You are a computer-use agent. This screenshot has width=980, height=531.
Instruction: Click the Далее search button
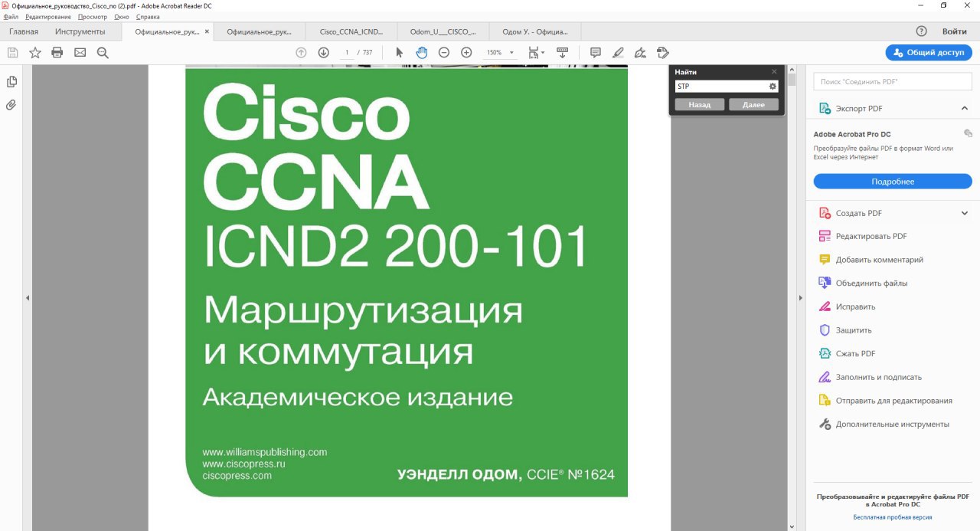point(753,104)
